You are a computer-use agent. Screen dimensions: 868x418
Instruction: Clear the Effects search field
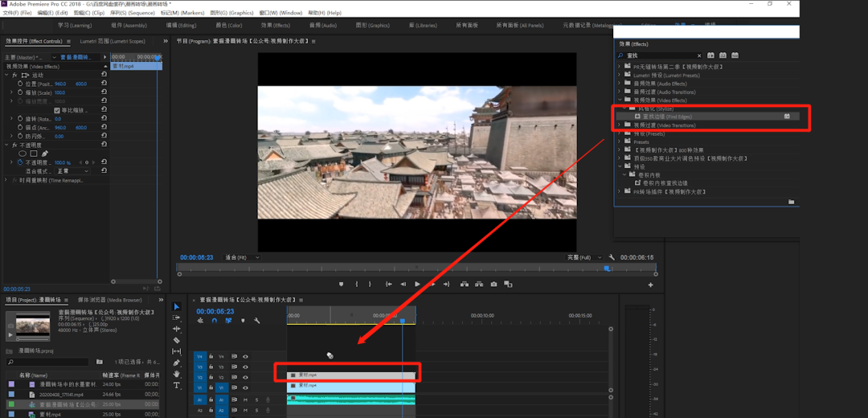click(698, 55)
